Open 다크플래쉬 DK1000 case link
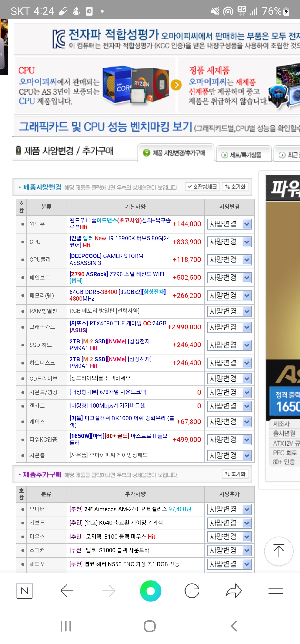 tap(122, 421)
